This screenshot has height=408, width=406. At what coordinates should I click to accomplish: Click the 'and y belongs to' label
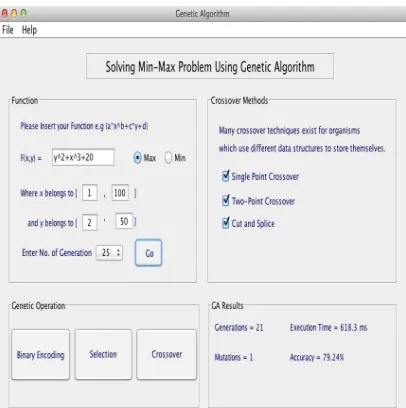[51, 223]
